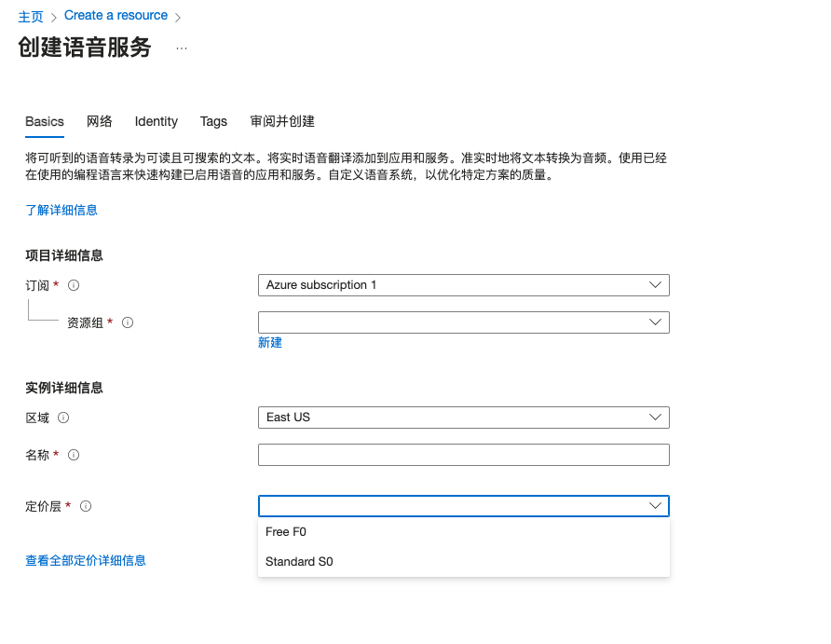
Task: Click the info icon next to 定价层
Action: click(x=86, y=506)
